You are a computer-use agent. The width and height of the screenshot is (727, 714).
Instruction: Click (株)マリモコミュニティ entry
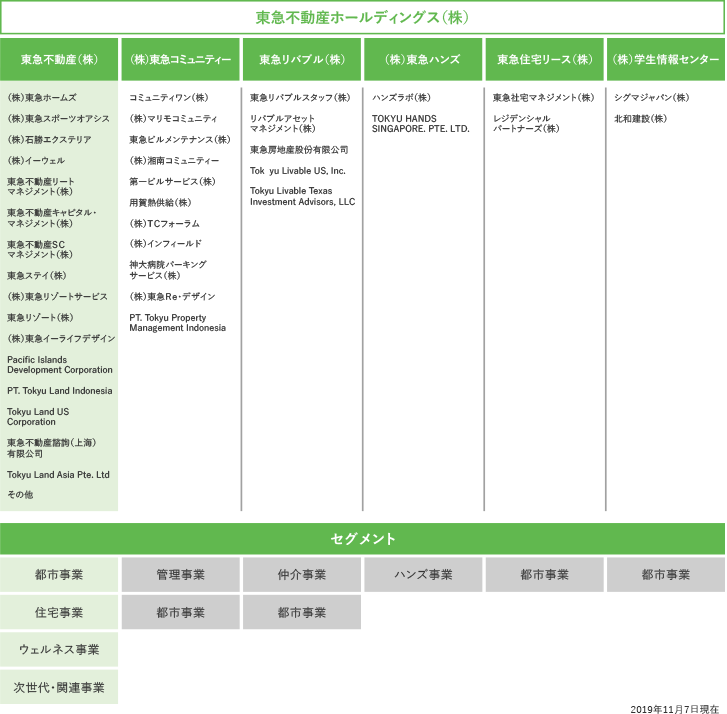click(x=173, y=119)
